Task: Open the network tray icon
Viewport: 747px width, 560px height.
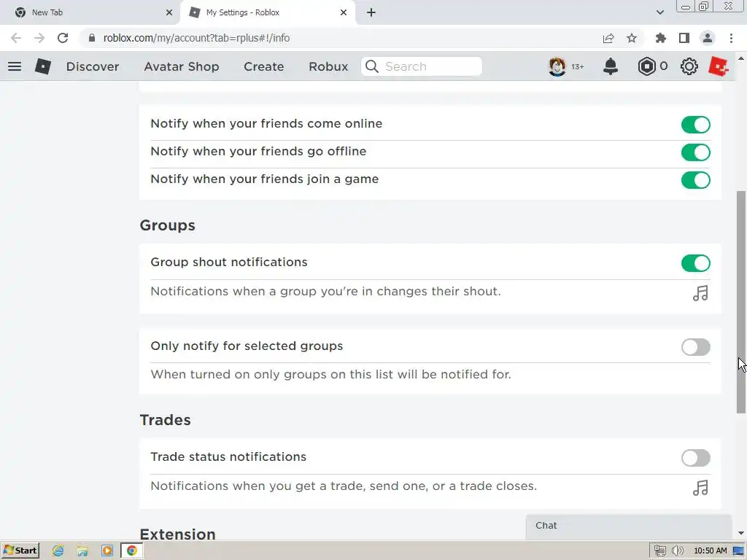Action: pos(659,551)
